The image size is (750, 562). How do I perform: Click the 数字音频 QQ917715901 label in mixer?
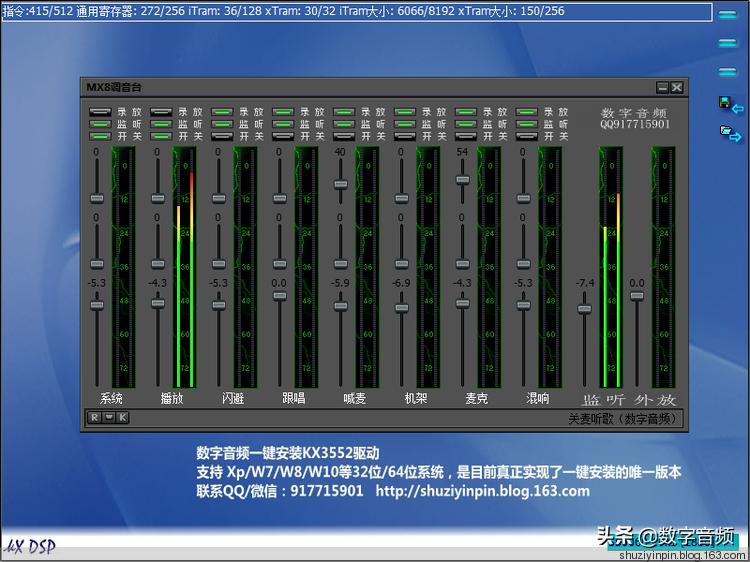pos(635,119)
